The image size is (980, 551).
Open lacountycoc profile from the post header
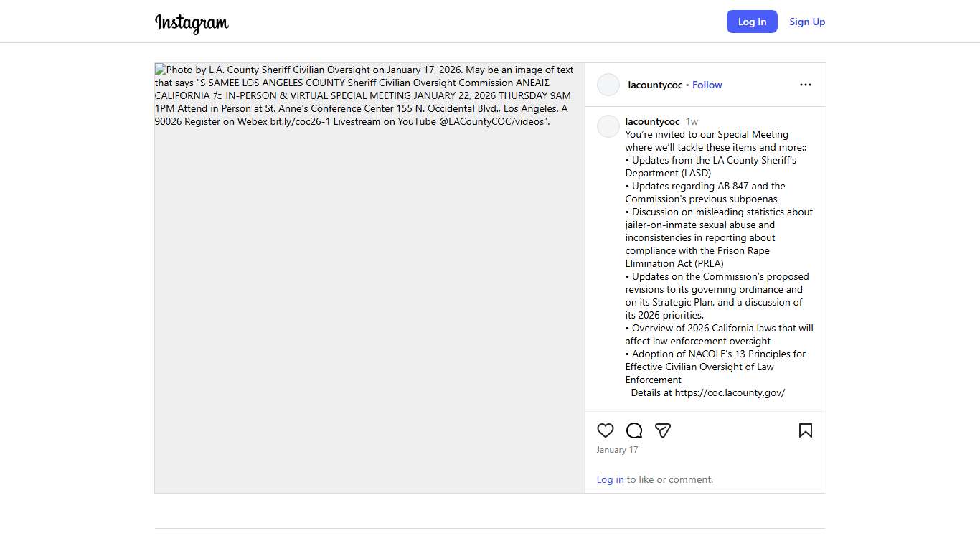click(655, 85)
